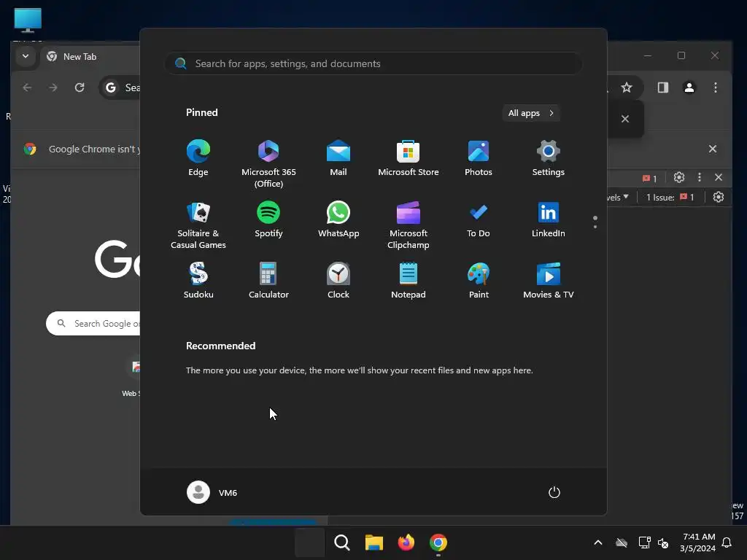Click the network tray icon
Image resolution: width=747 pixels, height=560 pixels.
pyautogui.click(x=644, y=542)
